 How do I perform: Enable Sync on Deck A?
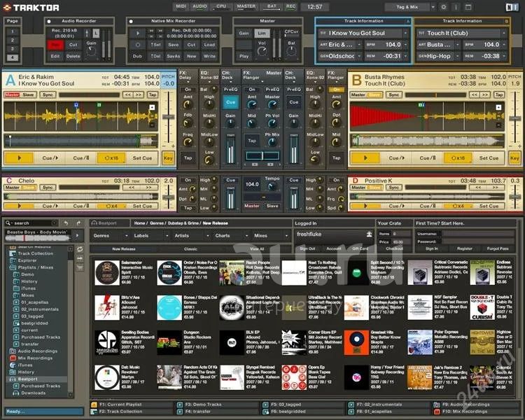[x=48, y=94]
